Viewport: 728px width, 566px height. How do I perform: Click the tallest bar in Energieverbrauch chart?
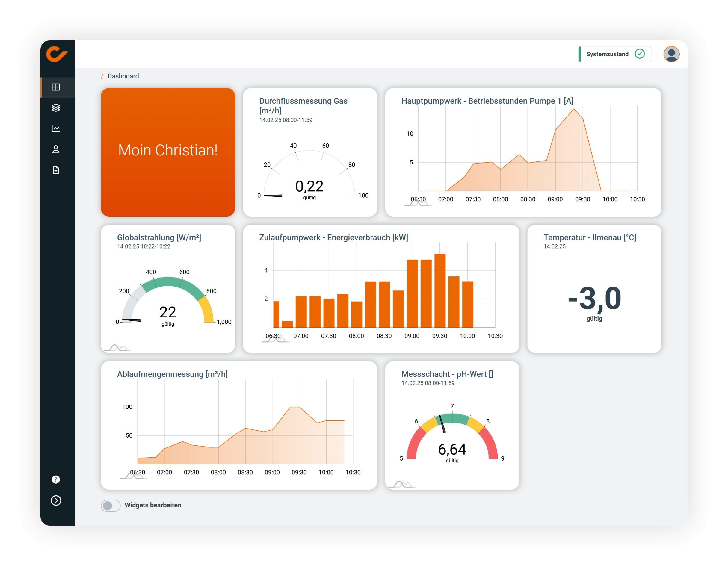440,290
